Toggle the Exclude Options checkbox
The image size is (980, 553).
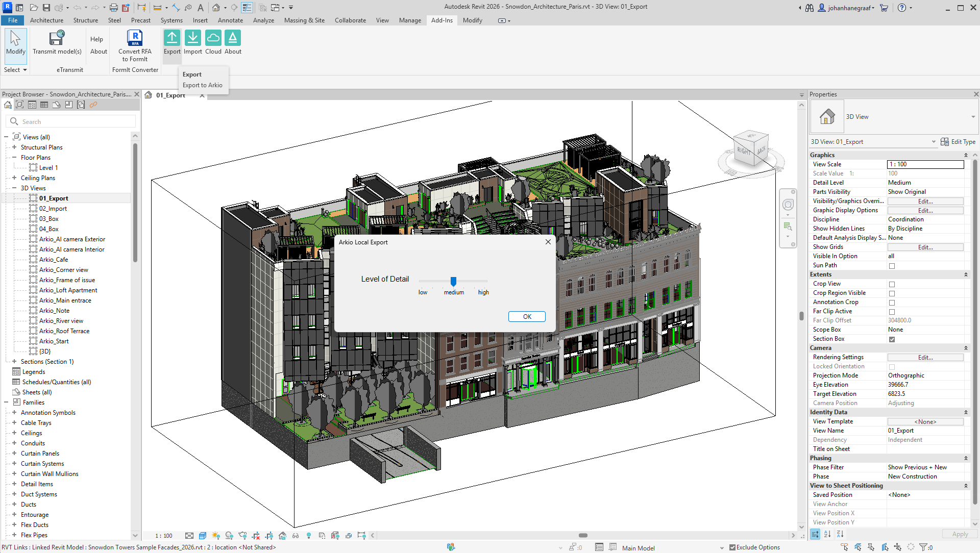(x=732, y=547)
